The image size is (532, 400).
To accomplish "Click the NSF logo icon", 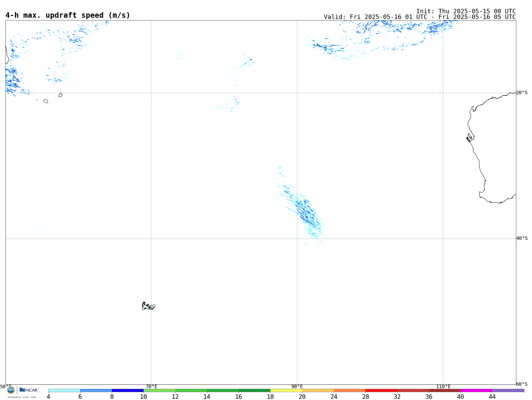I will point(11,390).
